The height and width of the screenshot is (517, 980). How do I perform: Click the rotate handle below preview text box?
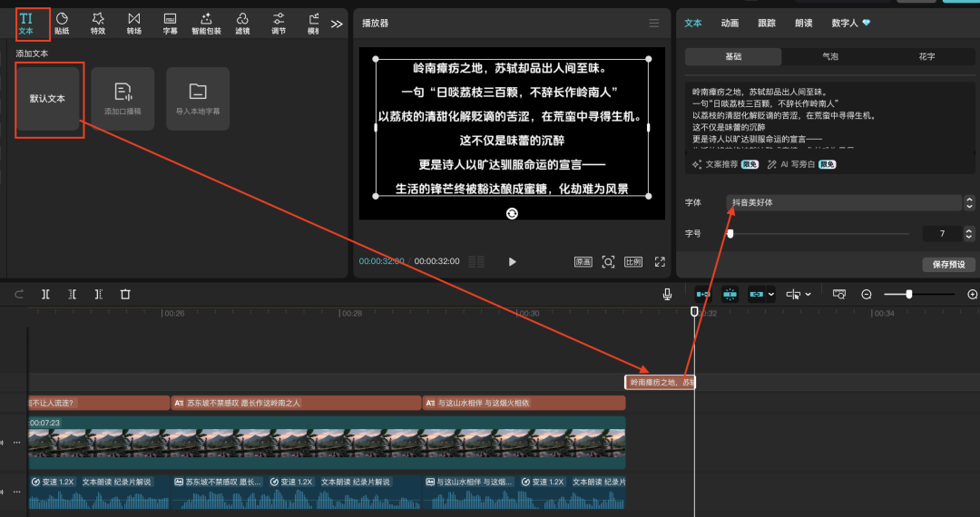(x=512, y=213)
